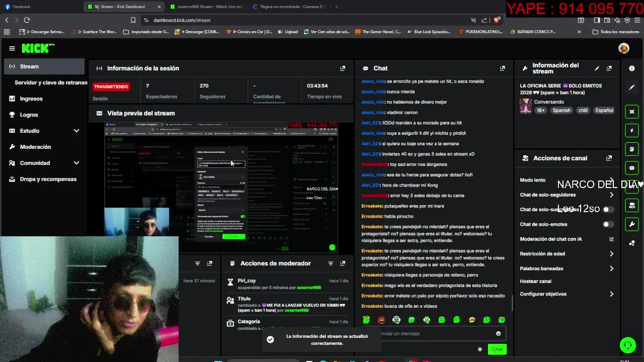This screenshot has width=644, height=362.
Task: Toggle the wrench widget icon in the right toolbar
Action: (x=632, y=224)
